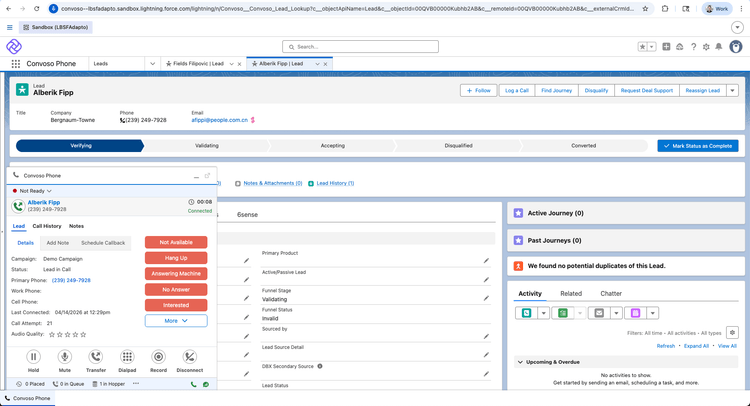
Task: Open activity timeline settings gear
Action: point(732,332)
